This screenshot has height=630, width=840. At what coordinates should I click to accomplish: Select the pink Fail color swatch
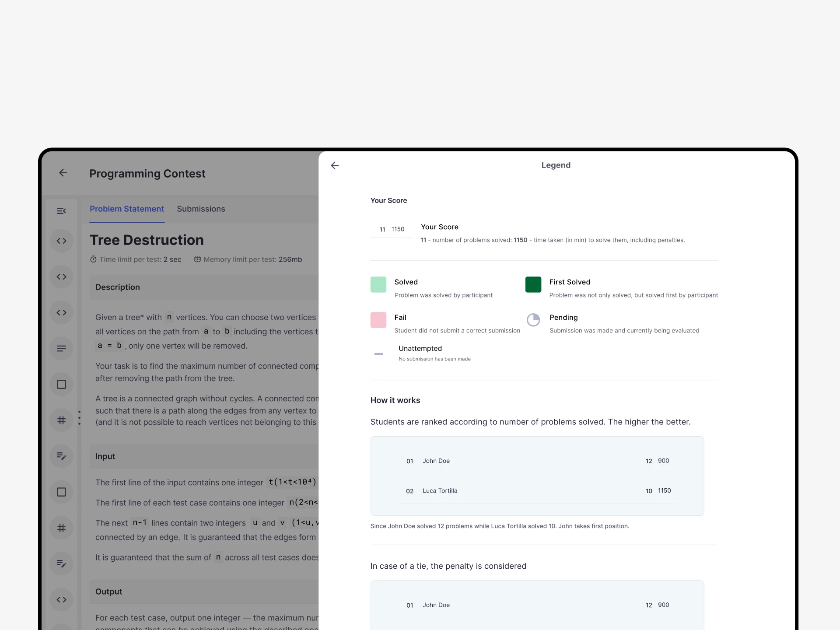pyautogui.click(x=378, y=320)
